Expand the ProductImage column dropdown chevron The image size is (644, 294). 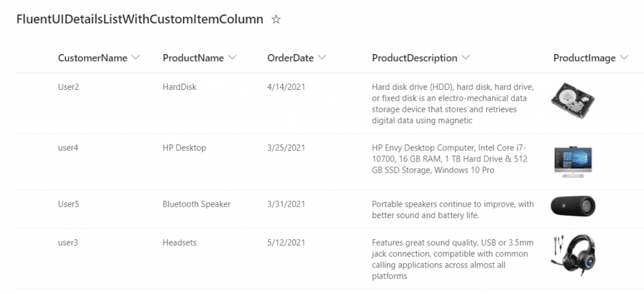click(625, 58)
